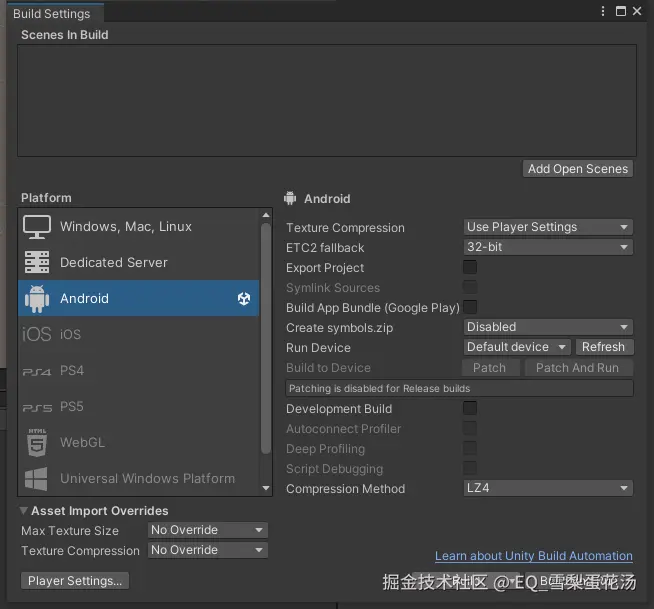Enable Build App Bundle (Google Play) checkbox
Image resolution: width=654 pixels, height=609 pixels.
[470, 307]
